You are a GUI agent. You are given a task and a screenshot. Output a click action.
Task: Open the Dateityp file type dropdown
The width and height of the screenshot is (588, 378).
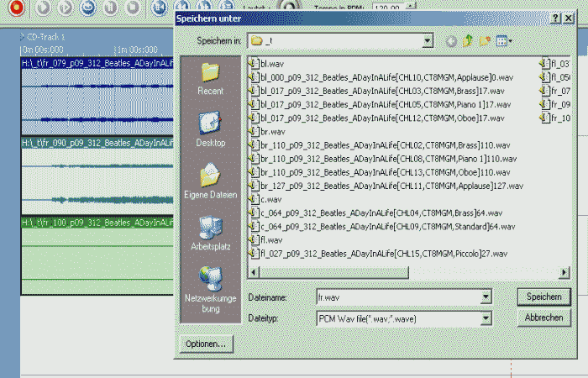(486, 318)
